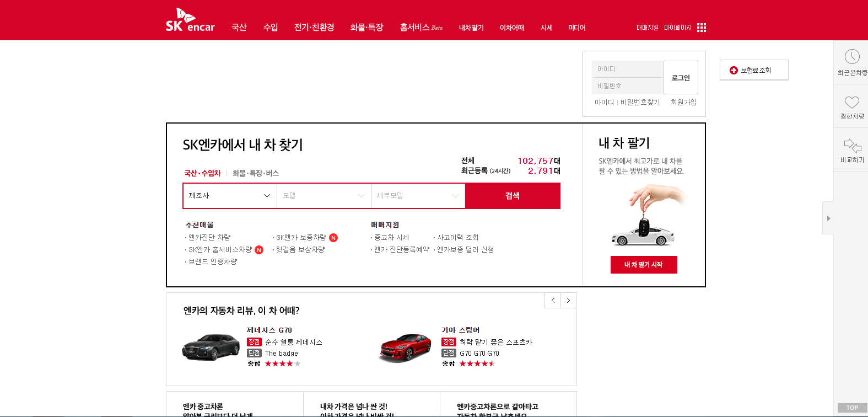Click the 마이페이지 header link
Screen dimensions: 868x417
[x=678, y=28]
